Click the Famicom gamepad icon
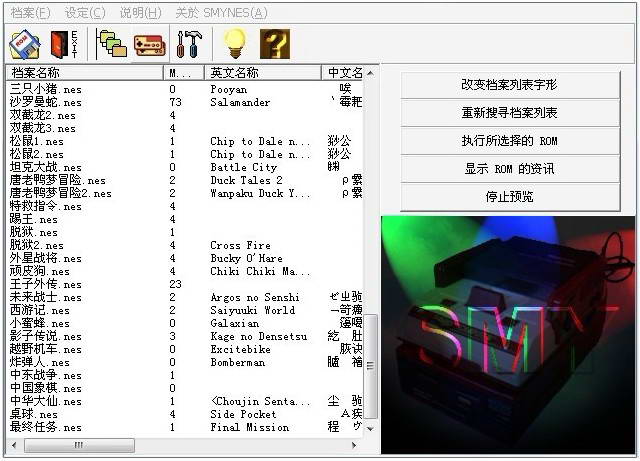This screenshot has width=640, height=461. [150, 45]
